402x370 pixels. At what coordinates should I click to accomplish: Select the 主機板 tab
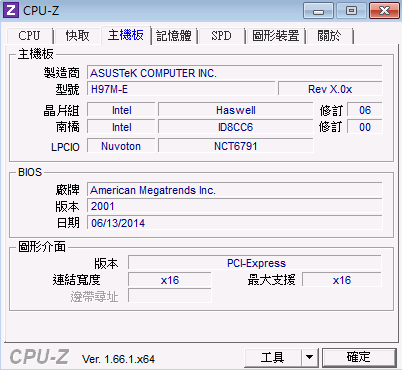[126, 35]
